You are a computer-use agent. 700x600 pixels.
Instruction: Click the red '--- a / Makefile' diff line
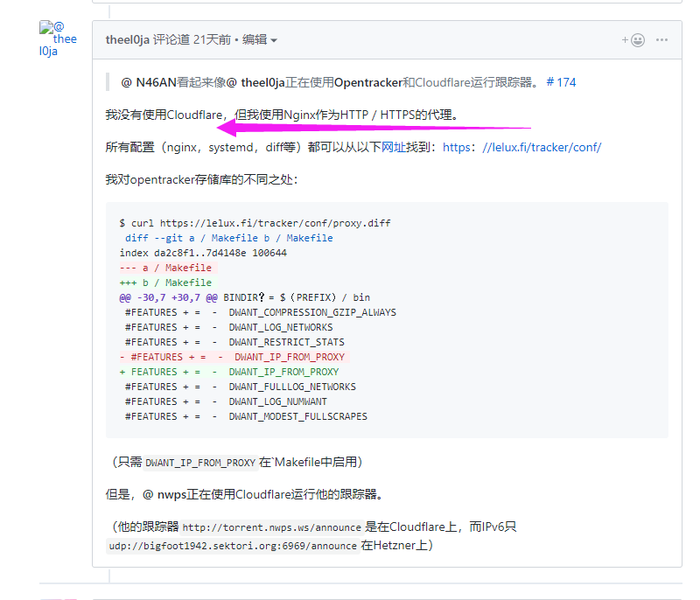pos(165,268)
